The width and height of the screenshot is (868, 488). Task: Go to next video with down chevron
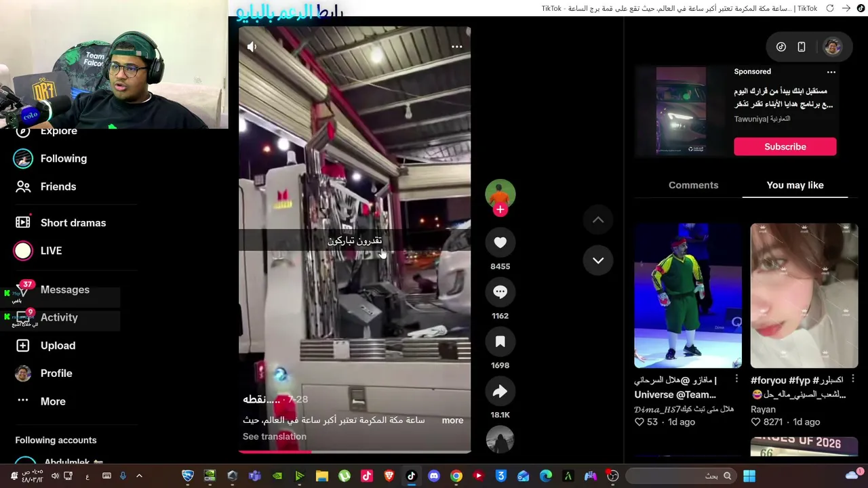(x=598, y=260)
